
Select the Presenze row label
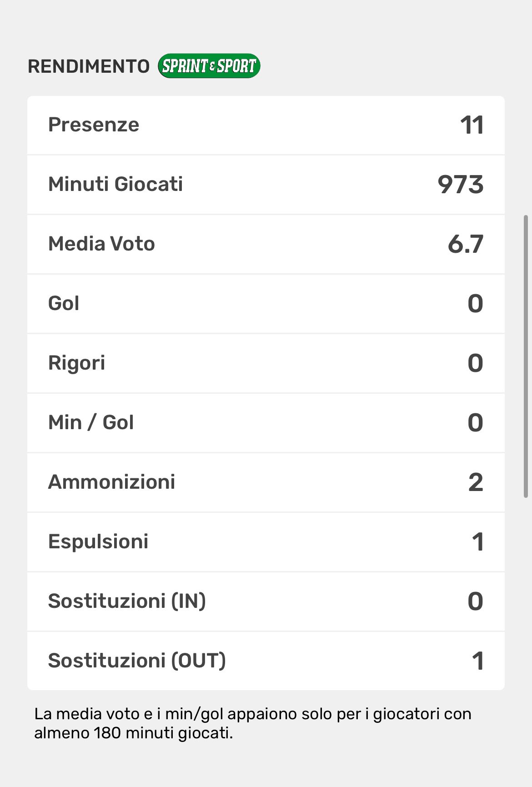pyautogui.click(x=94, y=125)
